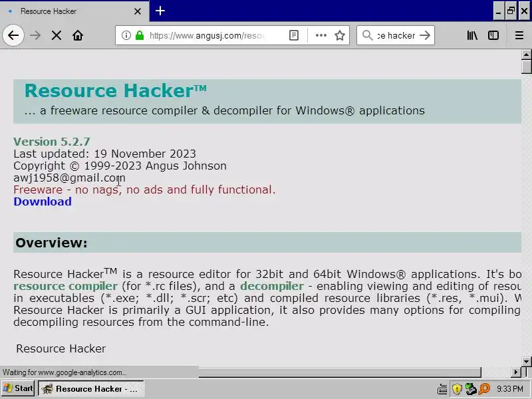532x399 pixels.
Task: Click the keyboard tray icon
Action: (x=442, y=389)
